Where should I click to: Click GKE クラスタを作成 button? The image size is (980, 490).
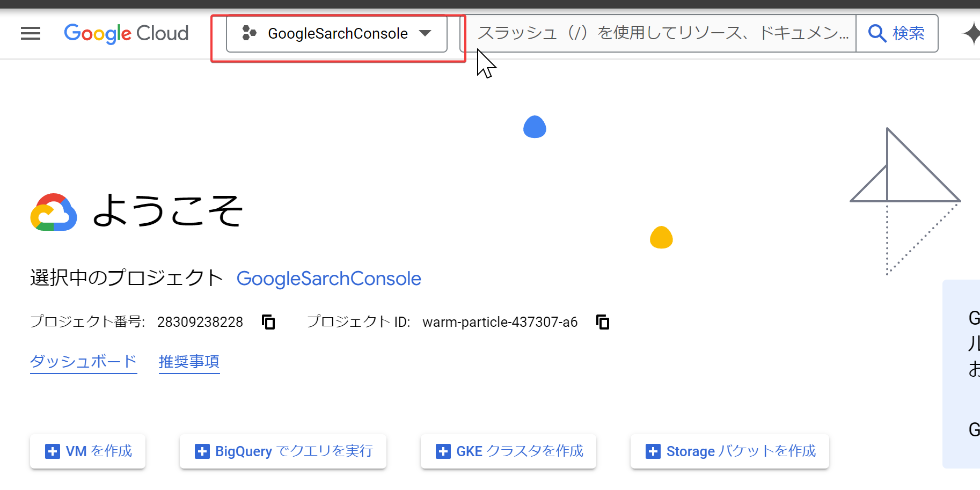pyautogui.click(x=509, y=451)
